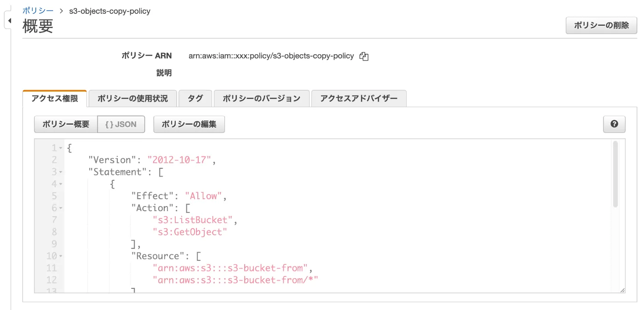Image resolution: width=644 pixels, height=310 pixels.
Task: Open the アクセス権限 tab
Action: click(x=54, y=98)
